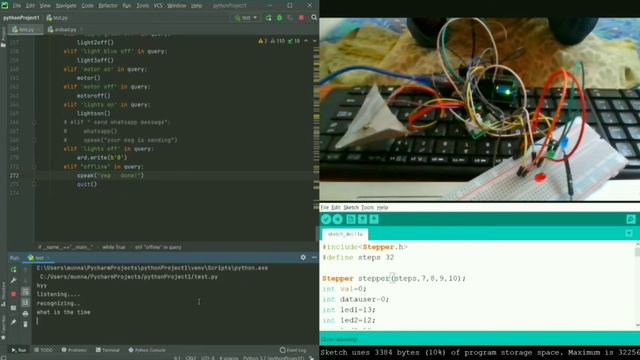Open TODO tool window

point(43,350)
